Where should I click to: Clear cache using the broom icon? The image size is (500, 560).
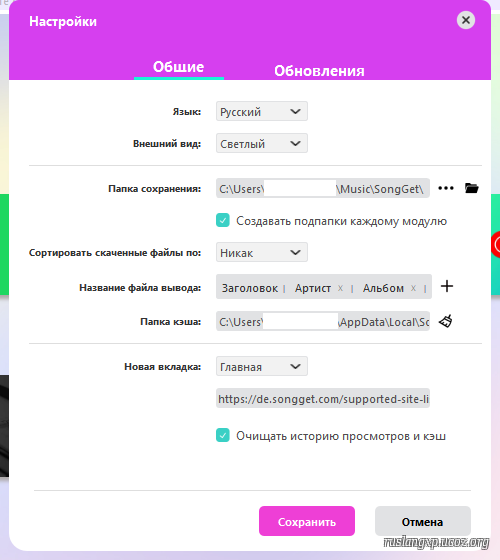coord(446,321)
